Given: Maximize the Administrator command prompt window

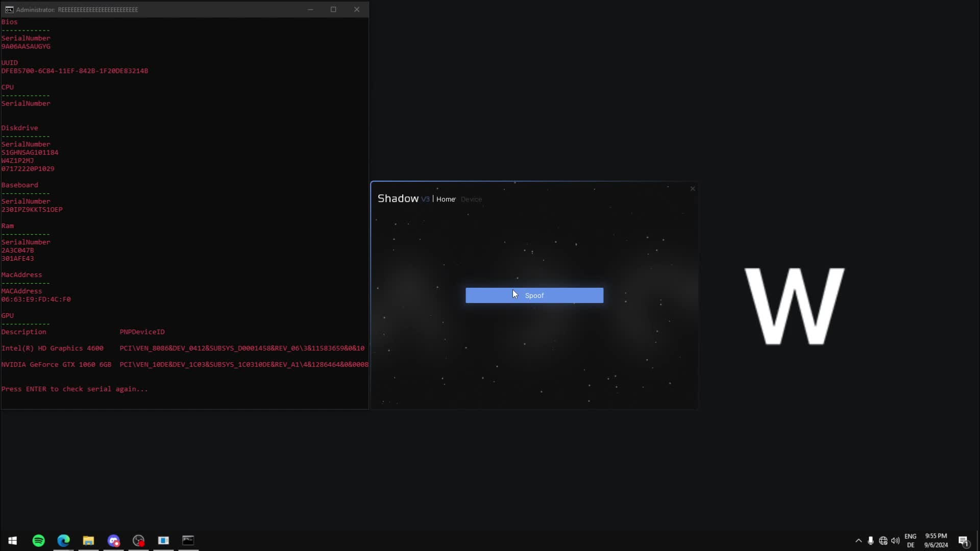Looking at the screenshot, I should click(333, 9).
